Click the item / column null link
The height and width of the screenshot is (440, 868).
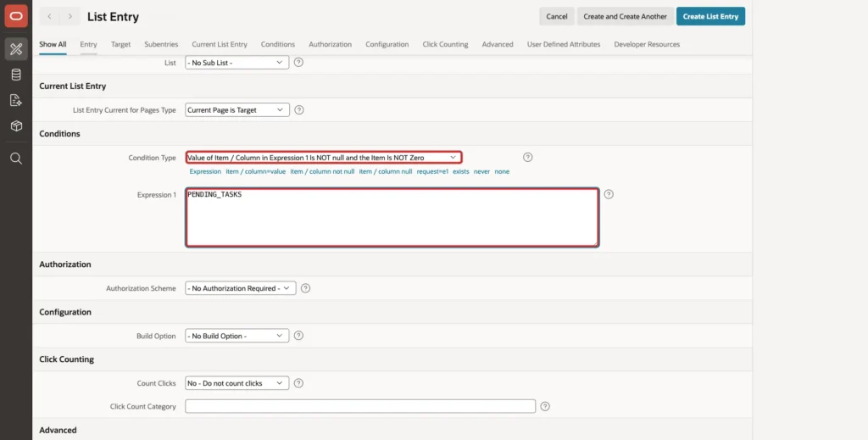[386, 171]
